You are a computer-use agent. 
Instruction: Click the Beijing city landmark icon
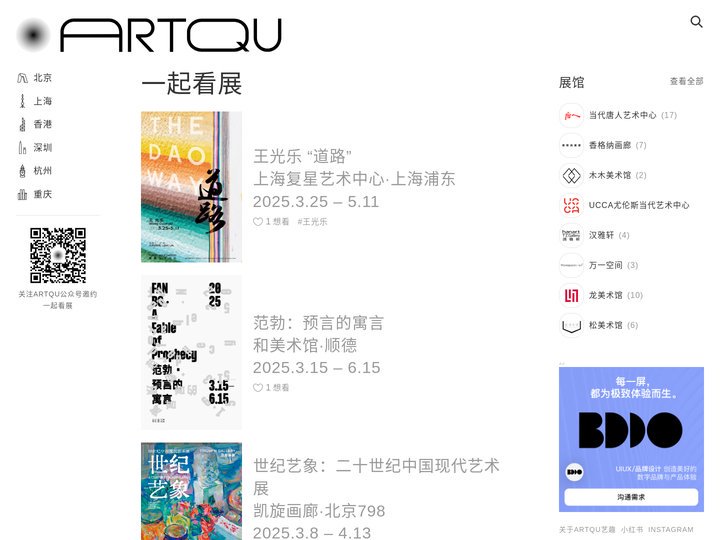(x=22, y=78)
